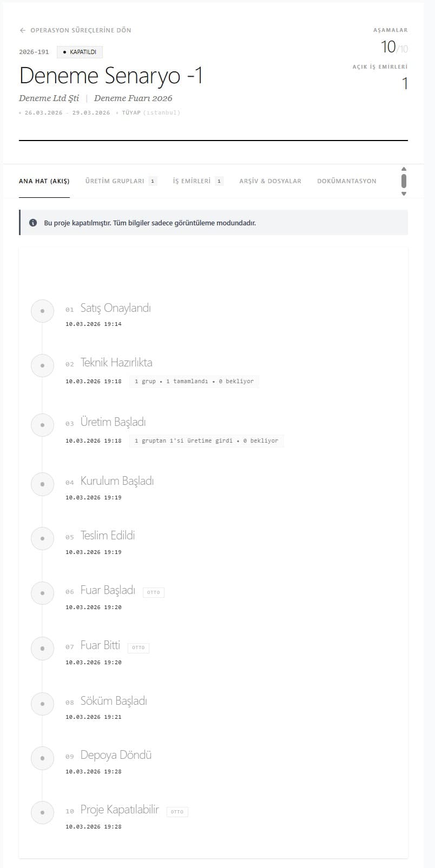Viewport: 435px width, 868px height.
Task: Select the Fuar Bitti timeline node
Action: click(42, 648)
